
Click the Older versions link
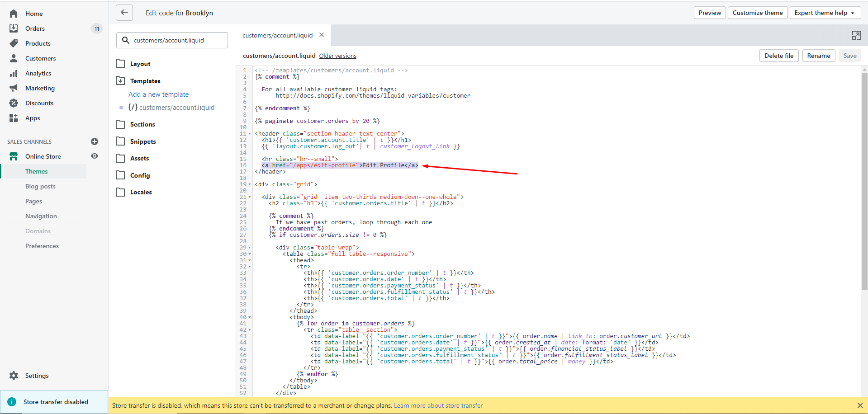pos(337,56)
